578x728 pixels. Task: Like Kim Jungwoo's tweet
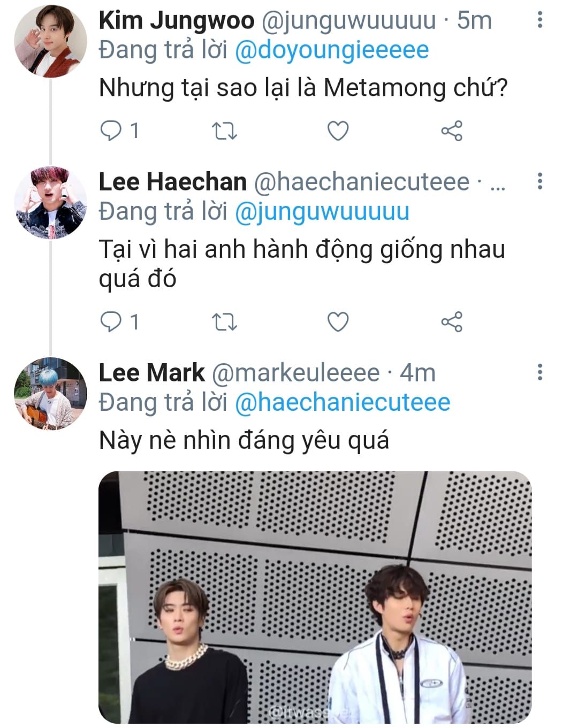tap(338, 131)
